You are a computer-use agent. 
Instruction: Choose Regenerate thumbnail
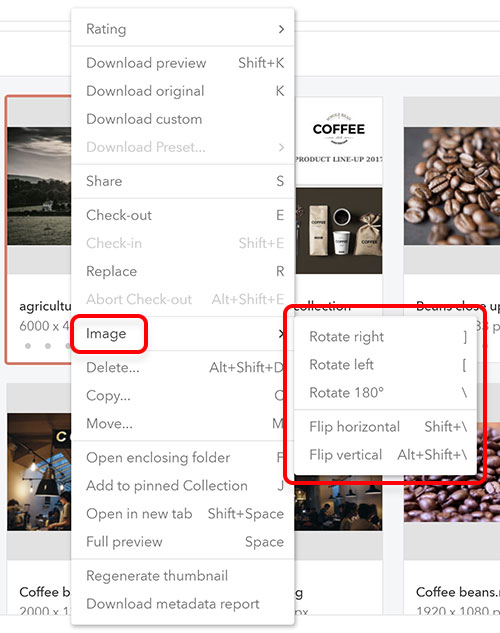183,576
